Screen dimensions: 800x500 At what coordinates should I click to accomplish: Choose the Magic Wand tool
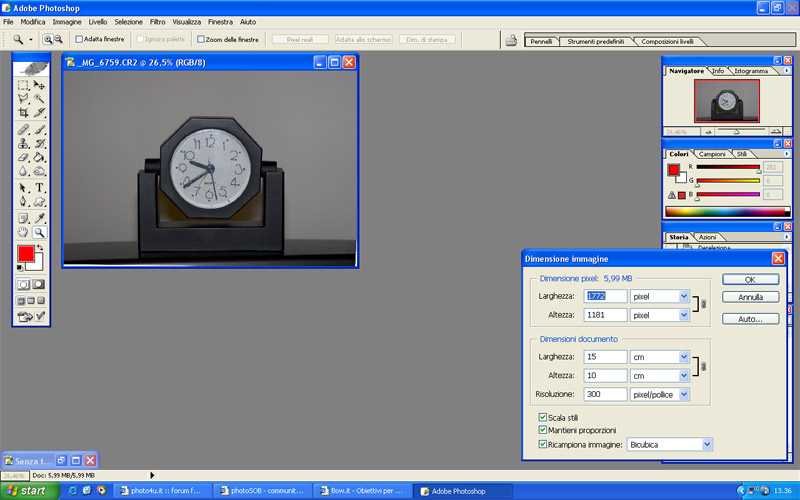point(40,99)
